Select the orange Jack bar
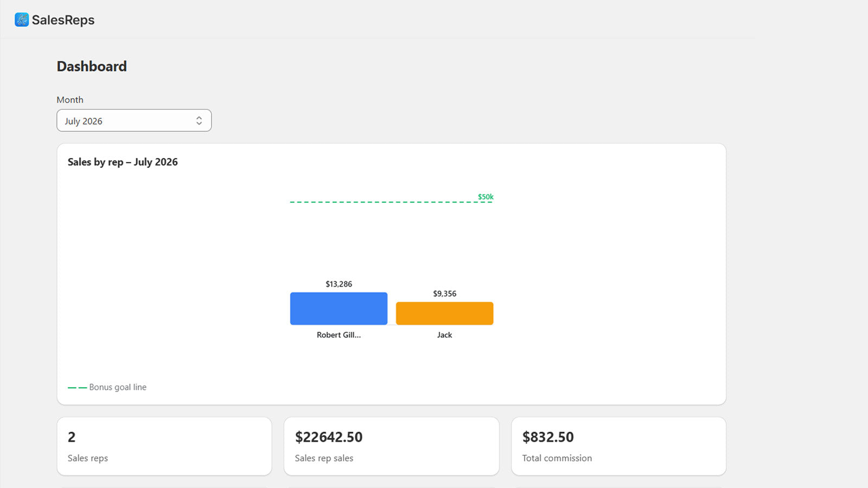 444,313
